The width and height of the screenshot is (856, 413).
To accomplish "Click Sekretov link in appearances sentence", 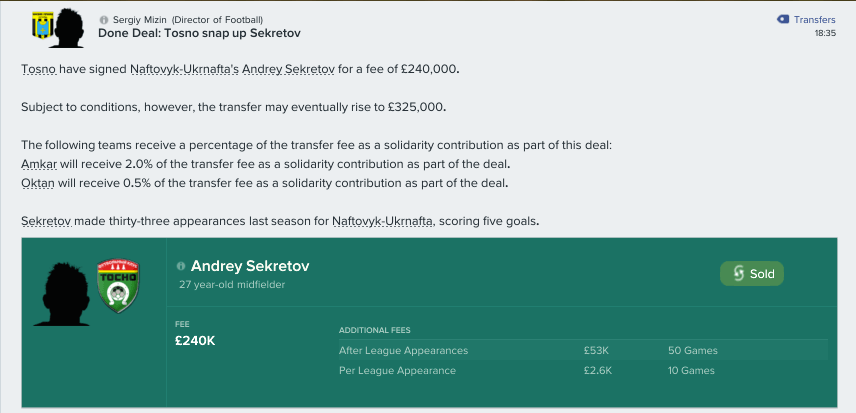I will [46, 222].
